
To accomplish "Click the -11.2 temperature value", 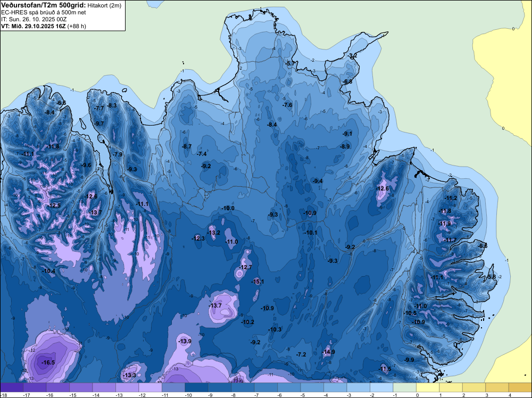I will click(x=451, y=198).
